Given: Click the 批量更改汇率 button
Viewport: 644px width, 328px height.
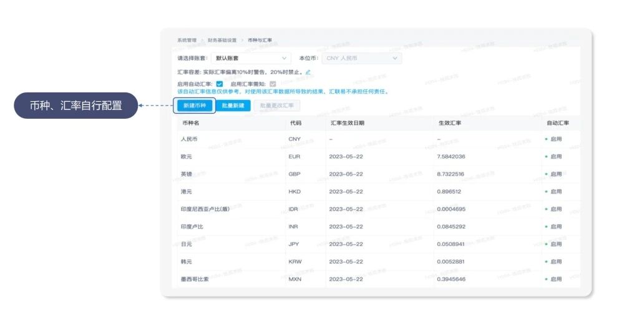Looking at the screenshot, I should click(x=276, y=106).
